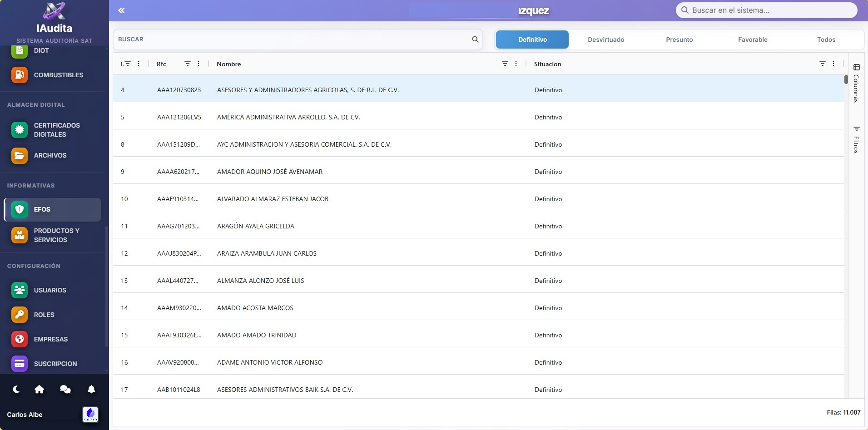Open the chat messages icon
The image size is (868, 430).
tap(65, 389)
